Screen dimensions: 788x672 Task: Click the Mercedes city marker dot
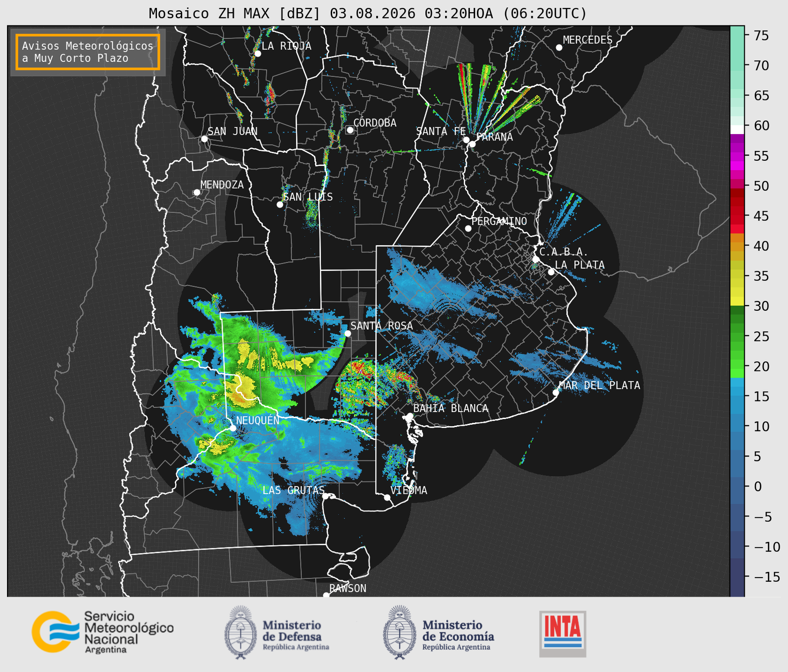click(x=559, y=48)
